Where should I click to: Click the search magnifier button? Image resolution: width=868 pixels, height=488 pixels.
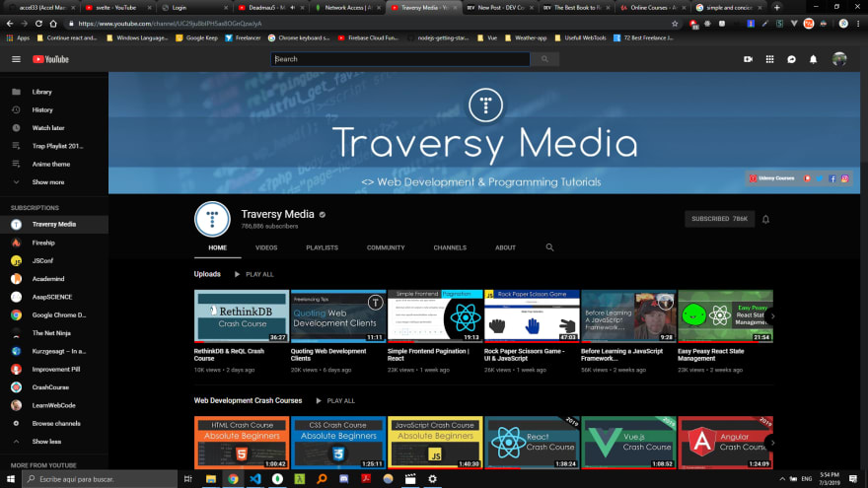pyautogui.click(x=544, y=59)
